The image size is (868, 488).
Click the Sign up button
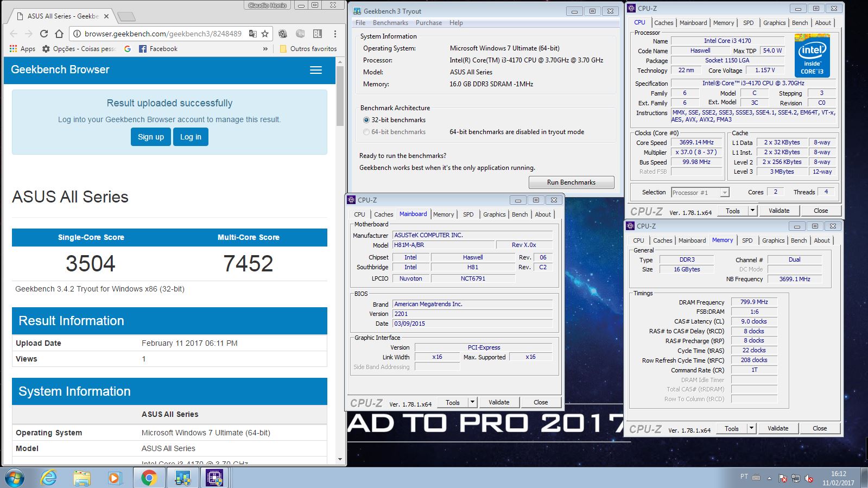point(151,137)
